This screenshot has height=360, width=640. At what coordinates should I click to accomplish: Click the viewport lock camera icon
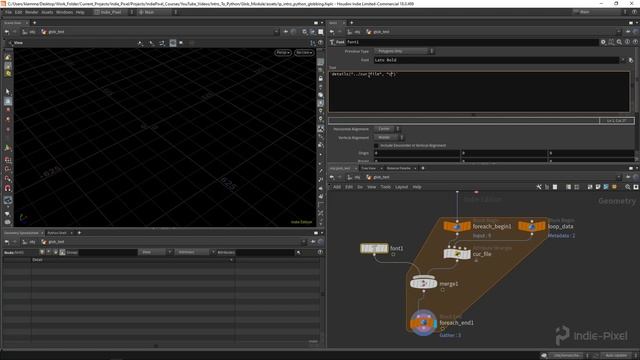(x=321, y=78)
